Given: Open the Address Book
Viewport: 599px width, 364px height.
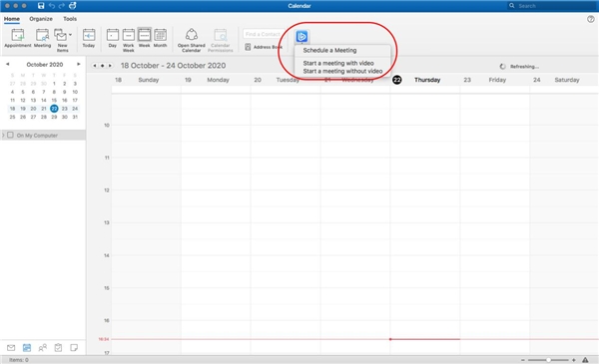Looking at the screenshot, I should pyautogui.click(x=264, y=47).
